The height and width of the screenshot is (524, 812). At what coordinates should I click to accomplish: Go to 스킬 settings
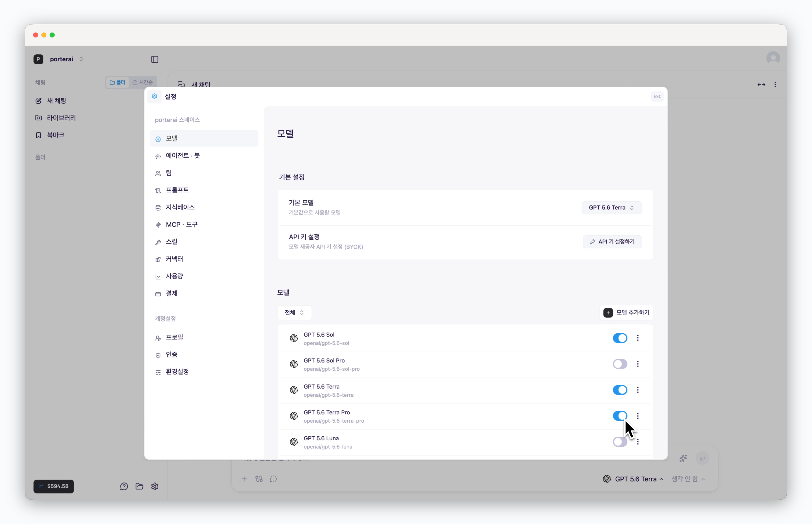[204, 242]
